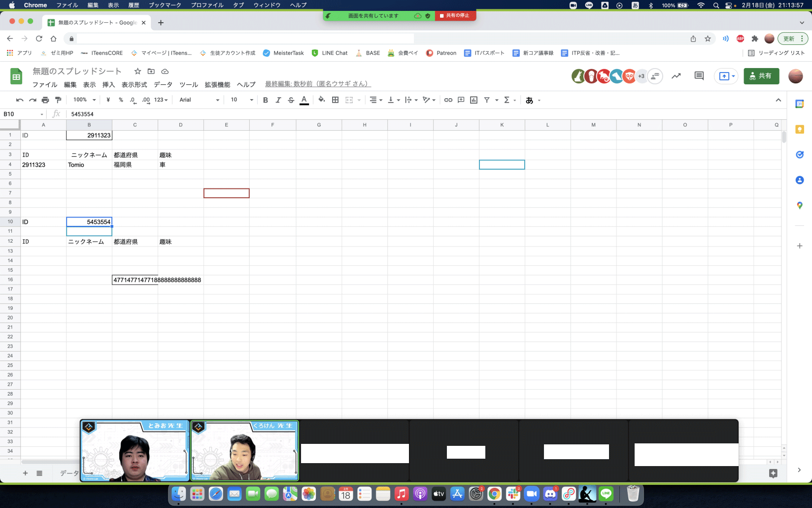The height and width of the screenshot is (508, 812).
Task: Click the print icon in toolbar
Action: coord(45,100)
